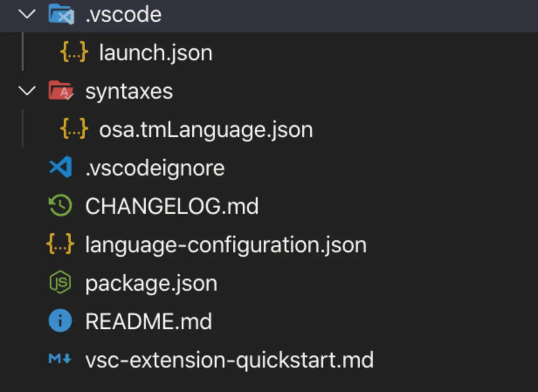Open the CHANGELOG.md file
The height and width of the screenshot is (392, 538).
coord(172,206)
